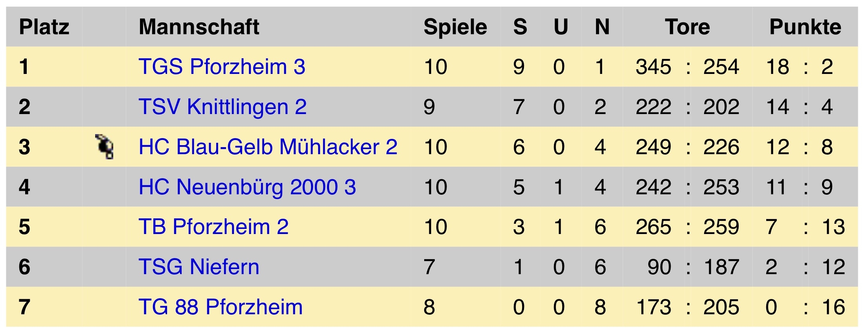
Task: Select the 0 : 16 points cell
Action: point(805,307)
